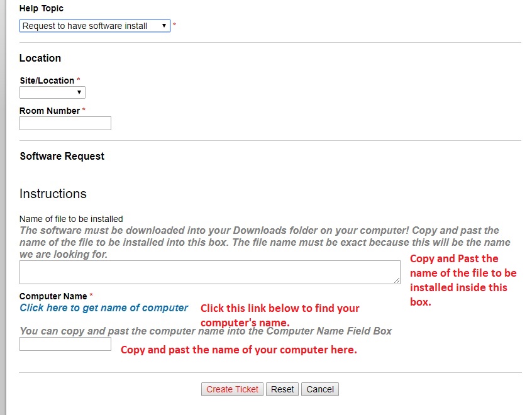The width and height of the screenshot is (532, 415).
Task: Open 'Click here to get name of computer' link
Action: click(104, 308)
